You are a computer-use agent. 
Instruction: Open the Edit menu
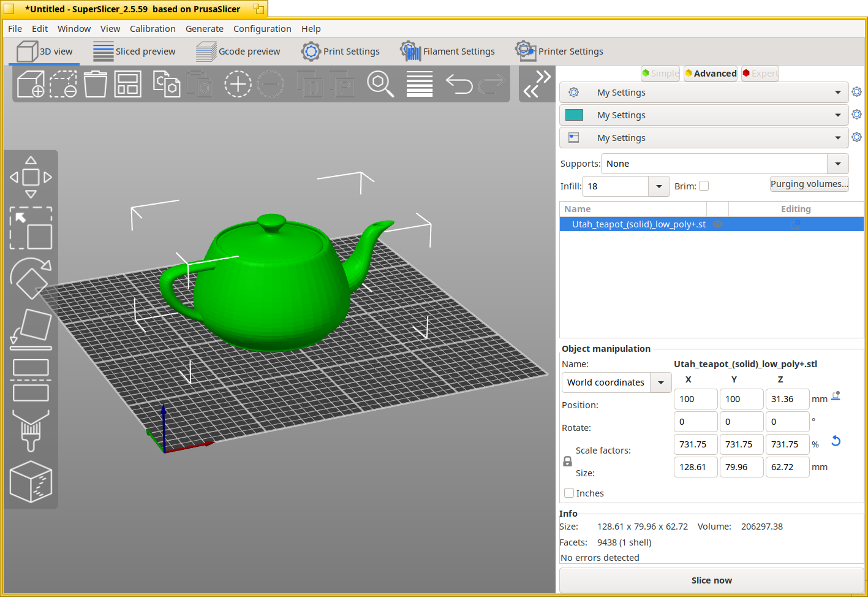(40, 29)
